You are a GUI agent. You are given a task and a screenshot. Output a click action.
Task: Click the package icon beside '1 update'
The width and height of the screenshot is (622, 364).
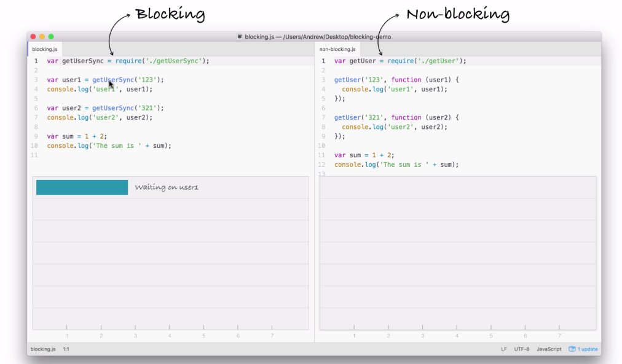pyautogui.click(x=572, y=349)
